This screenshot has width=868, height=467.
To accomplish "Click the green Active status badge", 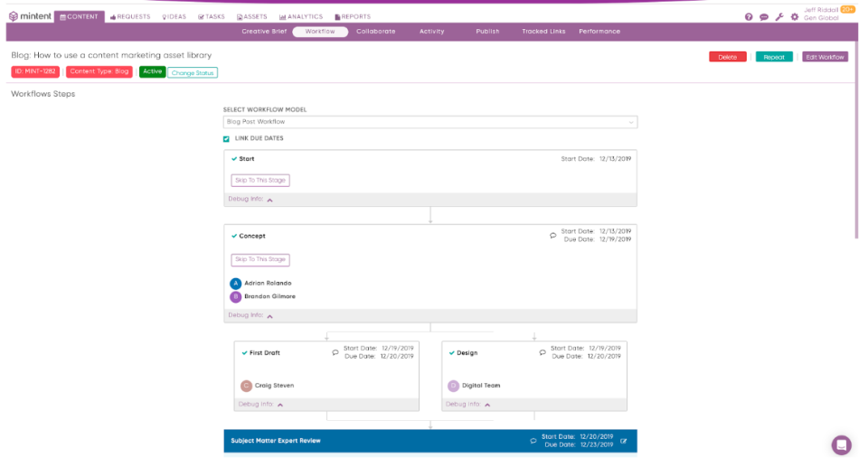I will point(152,72).
